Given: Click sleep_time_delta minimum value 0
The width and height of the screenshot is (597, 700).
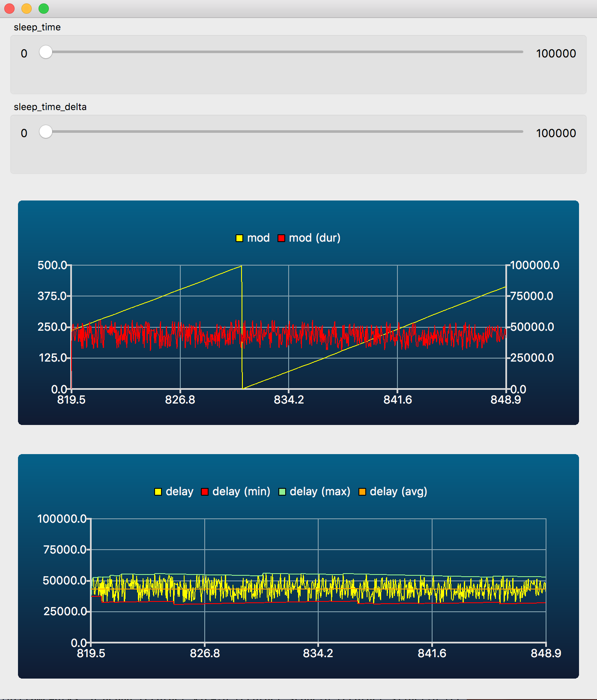Looking at the screenshot, I should [24, 133].
